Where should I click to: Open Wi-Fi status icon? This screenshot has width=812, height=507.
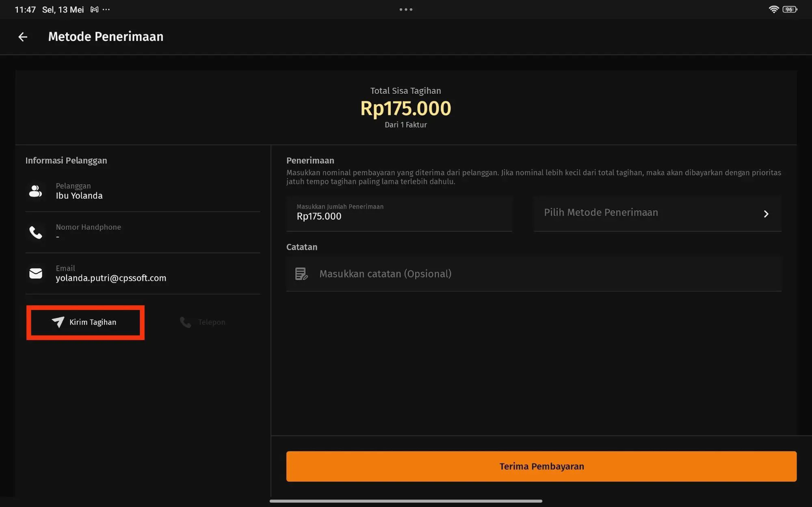coord(773,9)
